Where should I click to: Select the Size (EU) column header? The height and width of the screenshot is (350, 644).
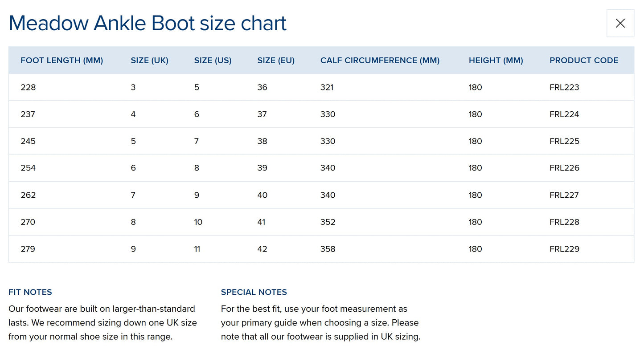[276, 61]
